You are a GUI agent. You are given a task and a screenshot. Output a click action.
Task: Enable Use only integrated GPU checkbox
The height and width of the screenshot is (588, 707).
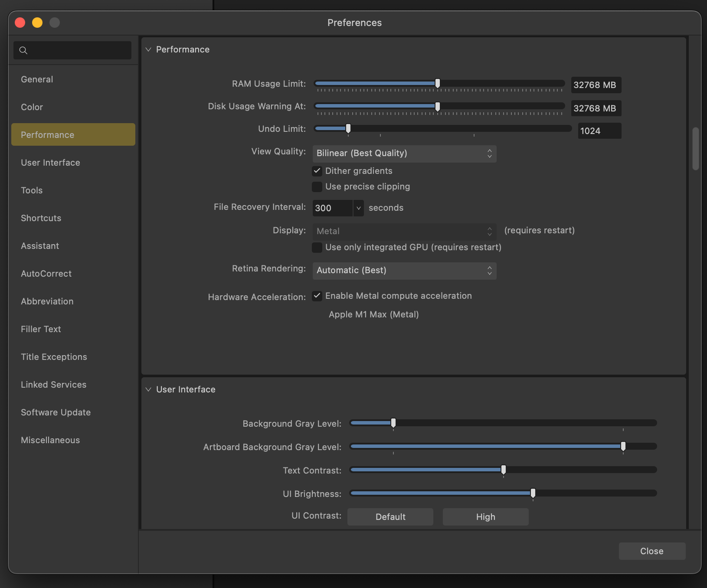click(x=317, y=247)
